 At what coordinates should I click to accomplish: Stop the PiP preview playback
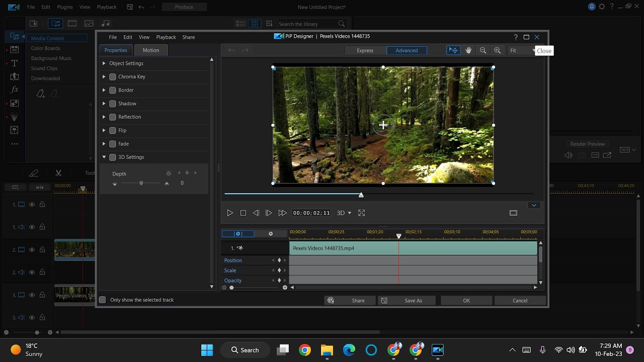pos(243,213)
